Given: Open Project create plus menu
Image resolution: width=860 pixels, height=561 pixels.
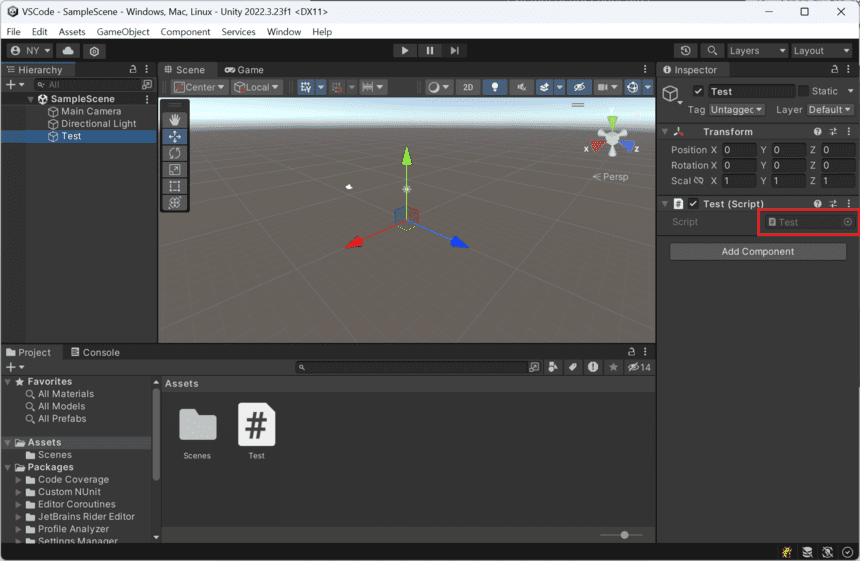Looking at the screenshot, I should tap(14, 367).
